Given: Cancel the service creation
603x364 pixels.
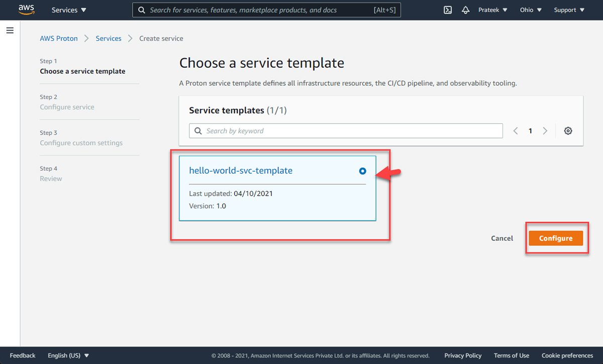Looking at the screenshot, I should tap(501, 238).
